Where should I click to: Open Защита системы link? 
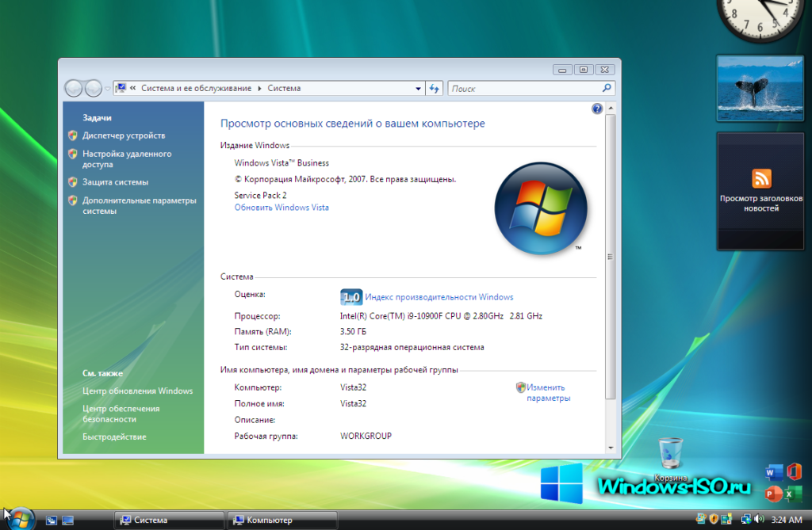(x=116, y=182)
